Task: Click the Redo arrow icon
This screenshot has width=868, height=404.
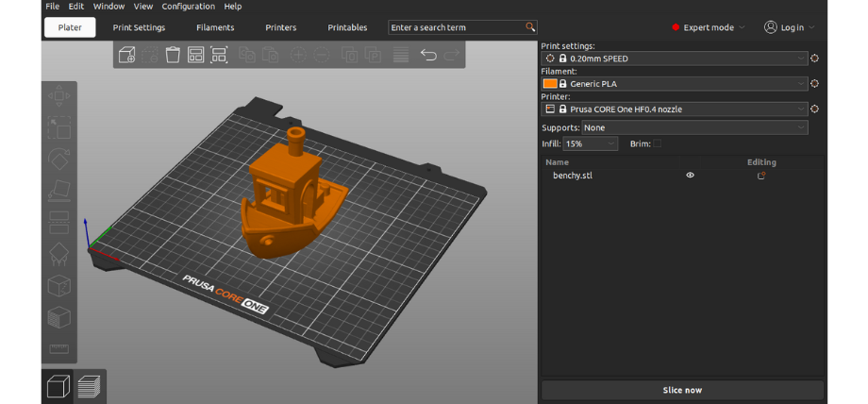Action: point(452,55)
